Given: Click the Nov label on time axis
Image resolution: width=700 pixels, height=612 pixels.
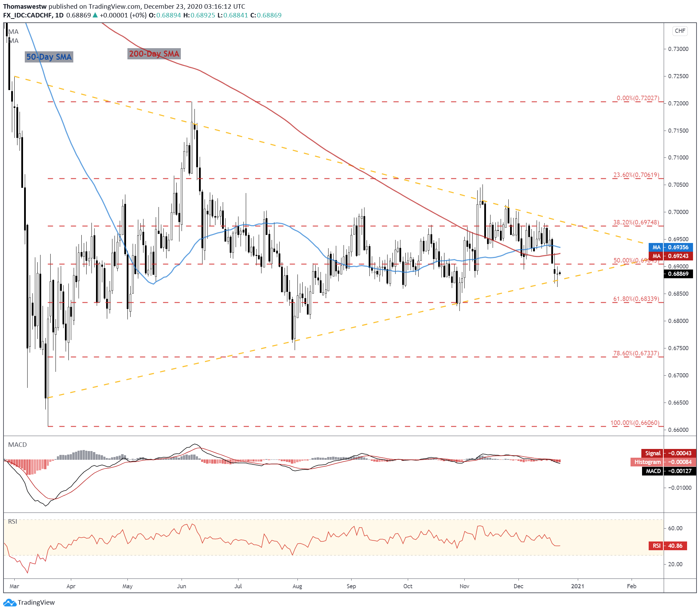Looking at the screenshot, I should [464, 586].
